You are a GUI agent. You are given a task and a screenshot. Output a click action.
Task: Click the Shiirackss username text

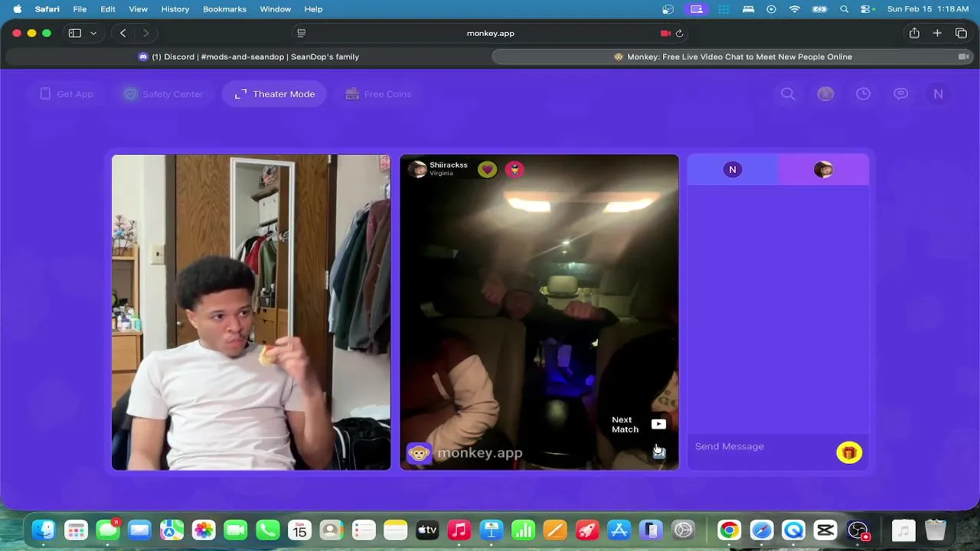pyautogui.click(x=449, y=165)
